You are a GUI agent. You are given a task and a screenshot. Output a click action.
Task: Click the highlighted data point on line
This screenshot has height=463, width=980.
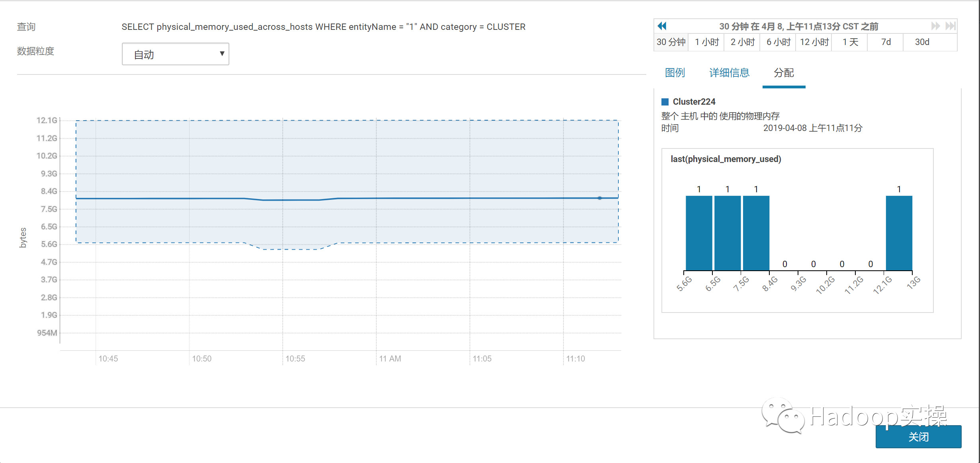pyautogui.click(x=600, y=198)
